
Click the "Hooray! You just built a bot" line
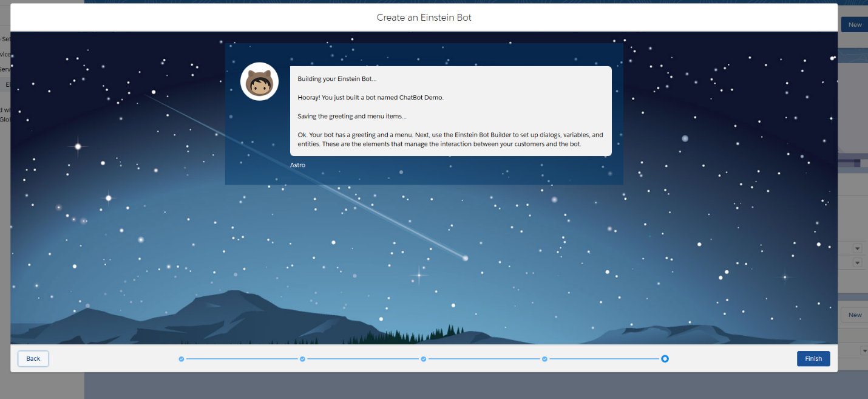[370, 97]
